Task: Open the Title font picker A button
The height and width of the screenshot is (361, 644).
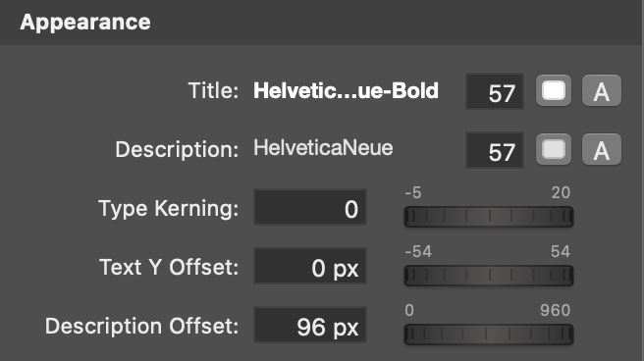Action: pyautogui.click(x=601, y=90)
